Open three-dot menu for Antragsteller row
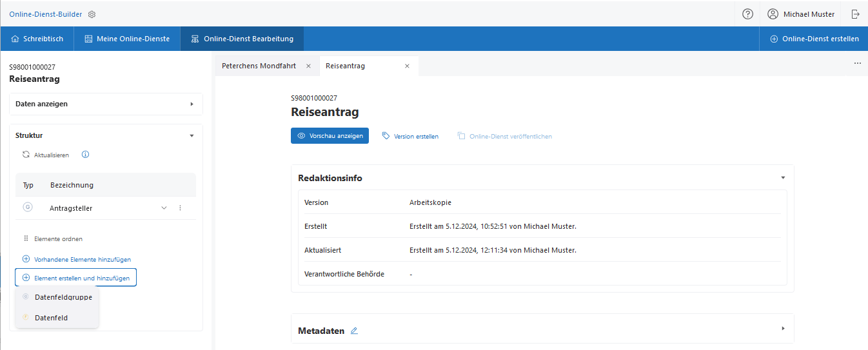Viewport: 868px width, 350px height. coord(180,208)
